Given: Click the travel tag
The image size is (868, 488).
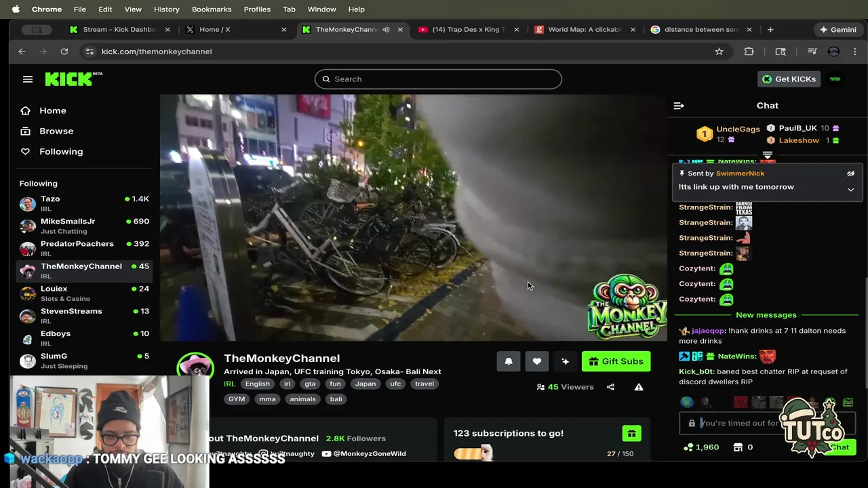Looking at the screenshot, I should click(x=425, y=384).
